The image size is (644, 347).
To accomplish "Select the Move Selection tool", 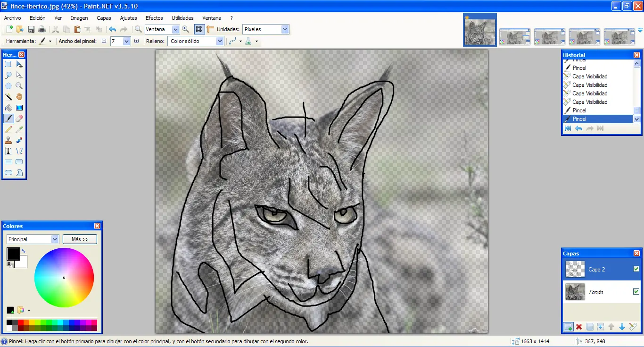I will click(19, 75).
